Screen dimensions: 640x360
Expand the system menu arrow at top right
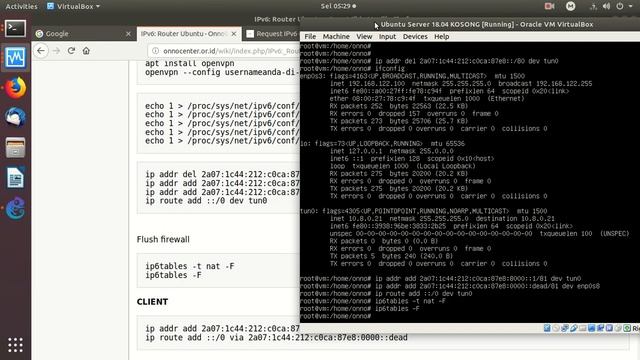(631, 6)
